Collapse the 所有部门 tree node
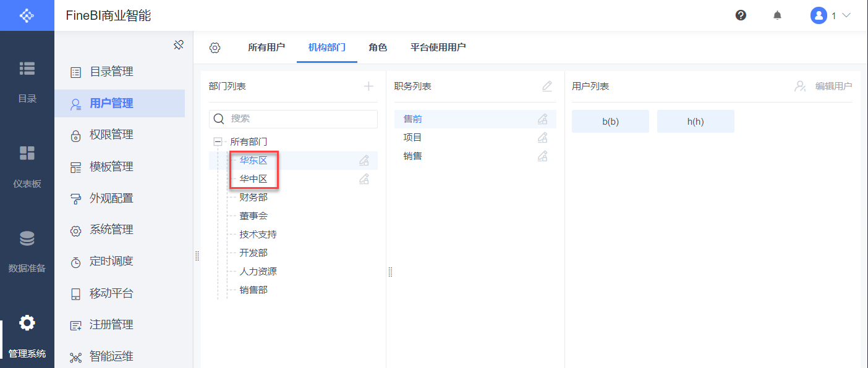 (x=218, y=141)
